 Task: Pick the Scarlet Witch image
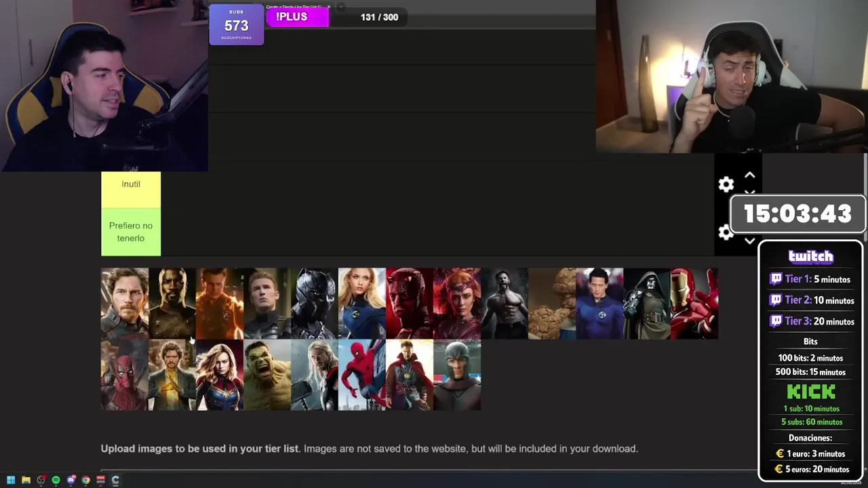tap(457, 304)
